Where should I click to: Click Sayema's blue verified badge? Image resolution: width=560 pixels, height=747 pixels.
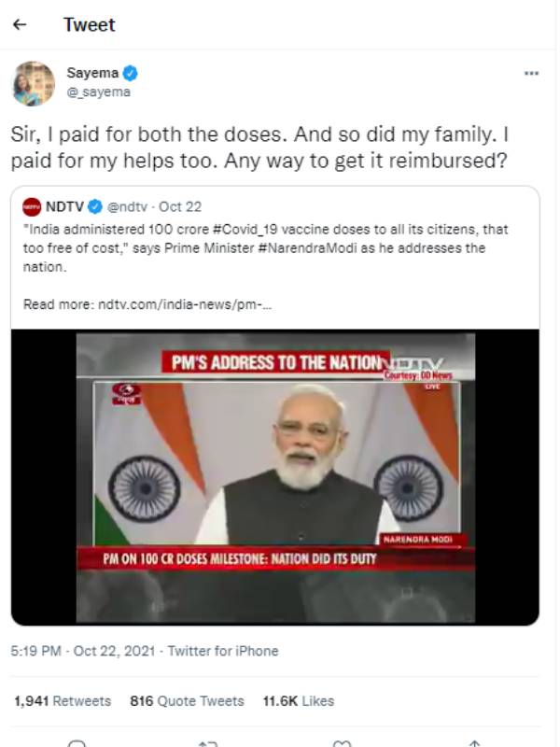pos(132,74)
